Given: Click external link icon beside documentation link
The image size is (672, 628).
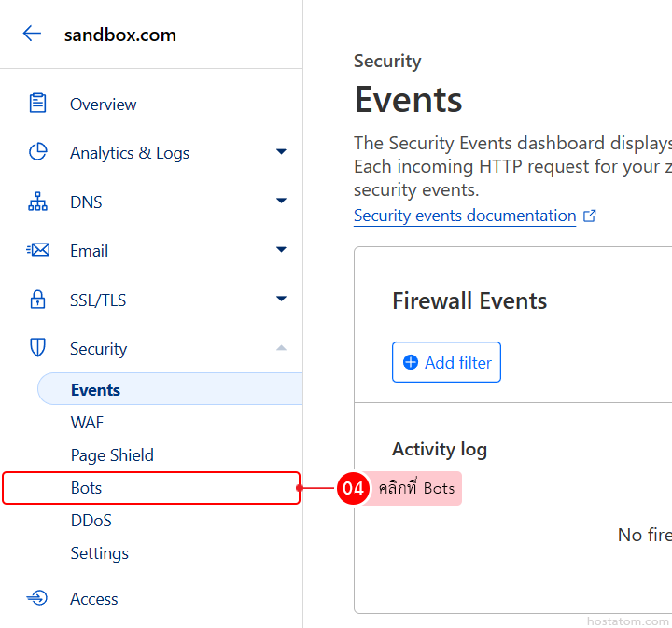Looking at the screenshot, I should (x=589, y=216).
